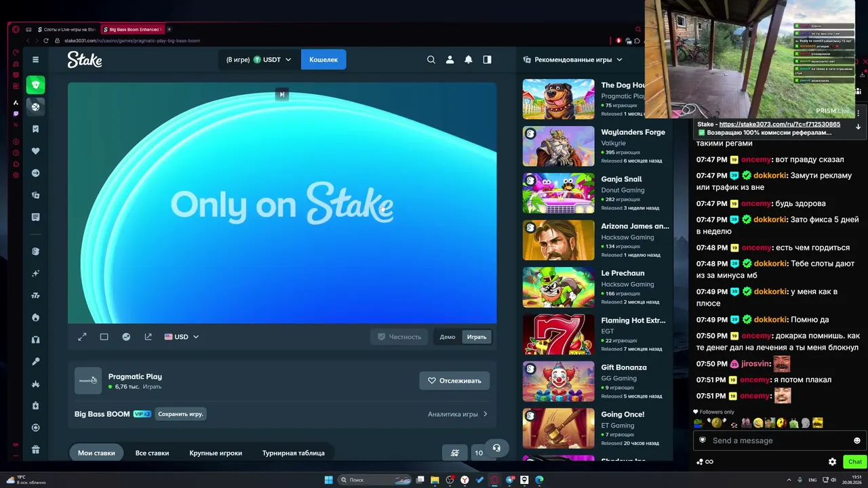Click the Кошелек button

tap(323, 60)
